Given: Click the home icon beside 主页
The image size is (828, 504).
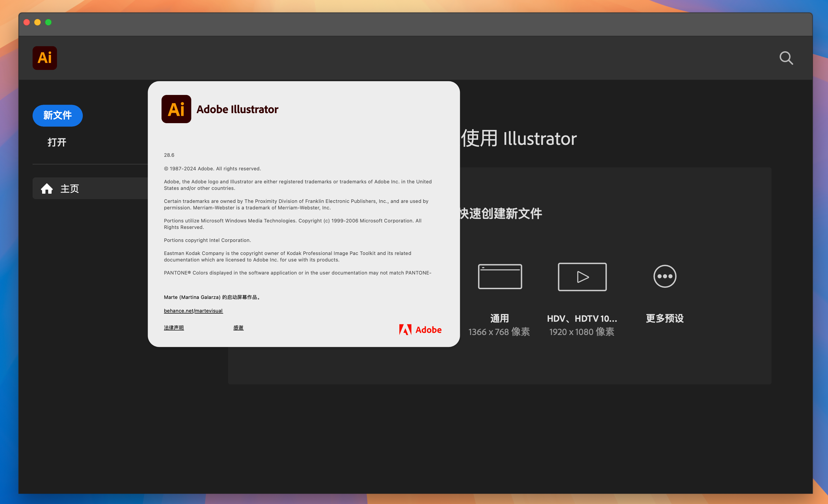Looking at the screenshot, I should pyautogui.click(x=47, y=188).
